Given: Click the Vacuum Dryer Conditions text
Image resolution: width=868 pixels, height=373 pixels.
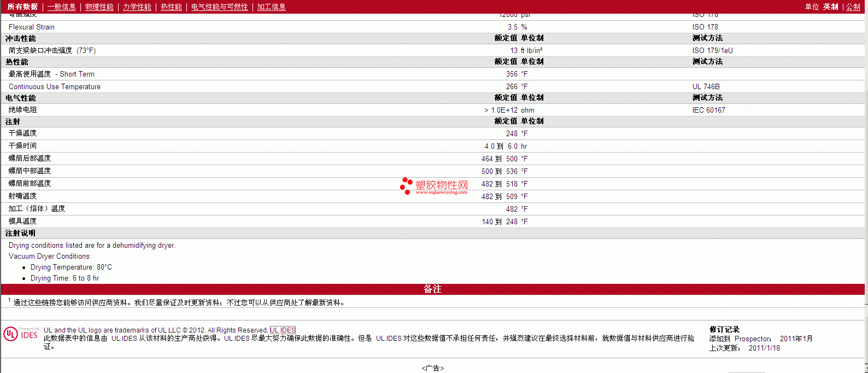Looking at the screenshot, I should tap(50, 256).
